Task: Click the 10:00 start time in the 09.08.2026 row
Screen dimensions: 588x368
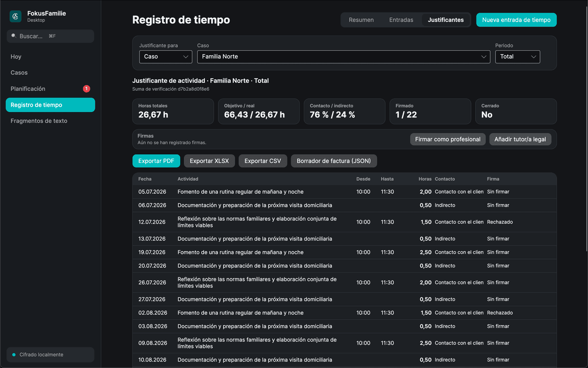Action: (x=363, y=343)
